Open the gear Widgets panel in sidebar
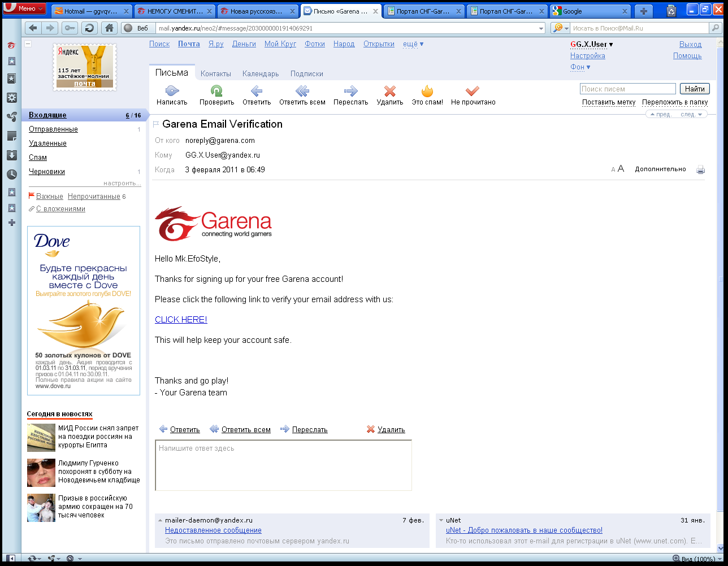 coord(11,98)
